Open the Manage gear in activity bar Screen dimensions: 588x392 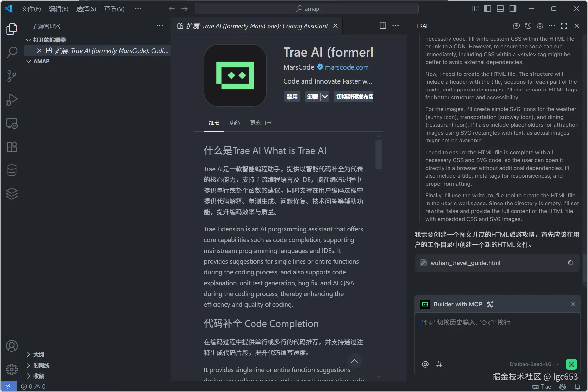(x=12, y=369)
